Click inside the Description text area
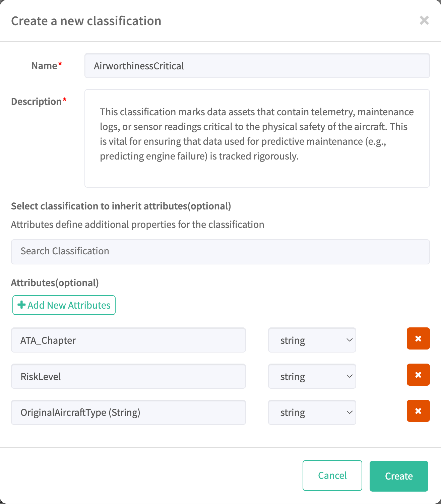Viewport: 441px width, 504px height. (257, 138)
